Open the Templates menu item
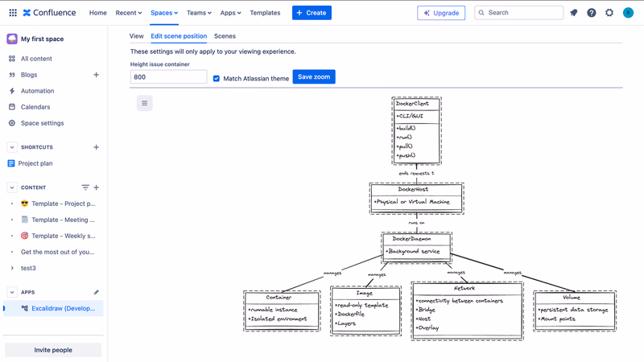The height and width of the screenshot is (362, 644). pos(265,13)
